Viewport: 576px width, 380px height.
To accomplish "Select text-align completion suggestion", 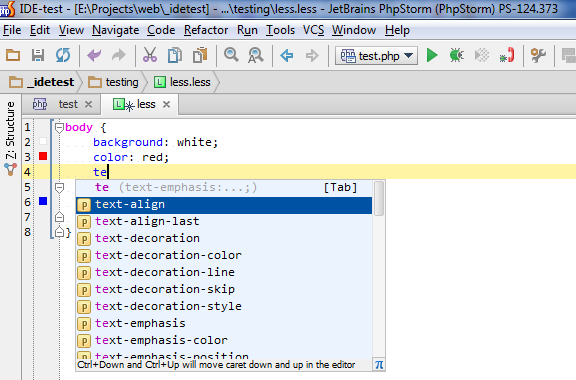I will coord(224,205).
